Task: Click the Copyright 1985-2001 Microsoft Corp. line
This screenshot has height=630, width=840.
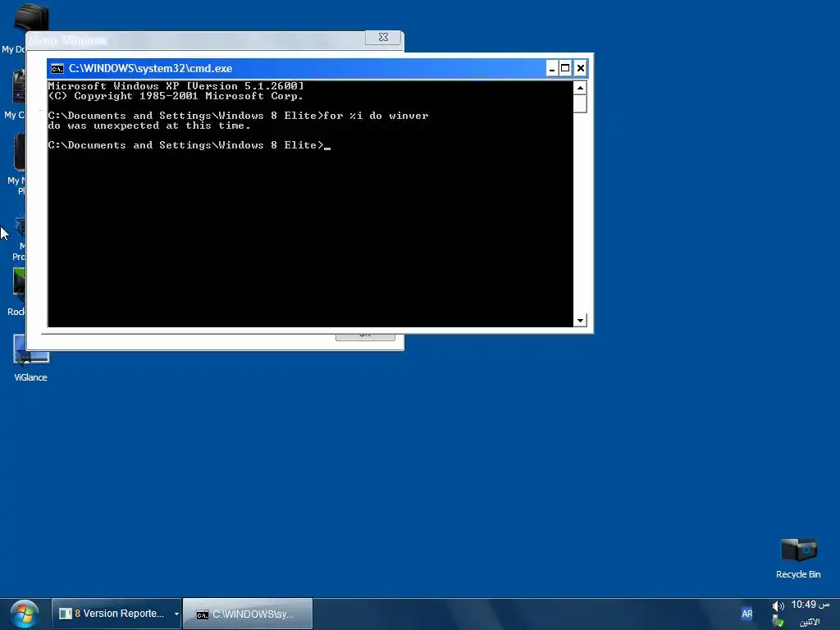Action: pyautogui.click(x=176, y=96)
